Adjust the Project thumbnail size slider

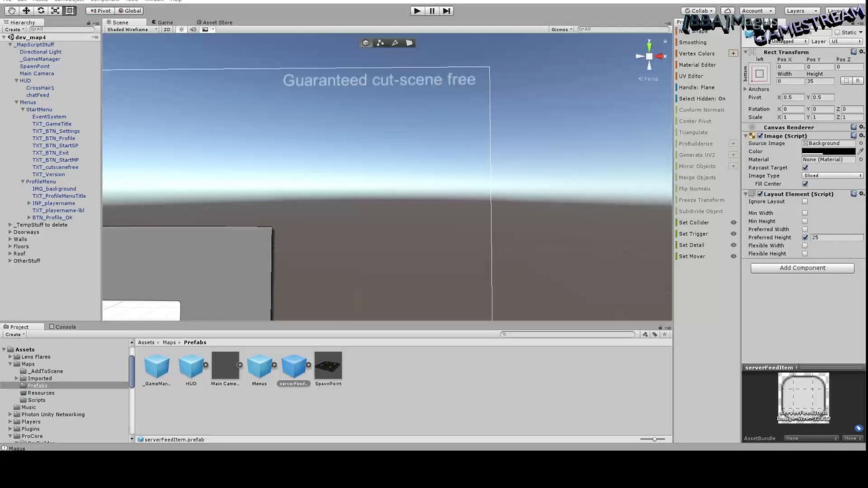653,439
